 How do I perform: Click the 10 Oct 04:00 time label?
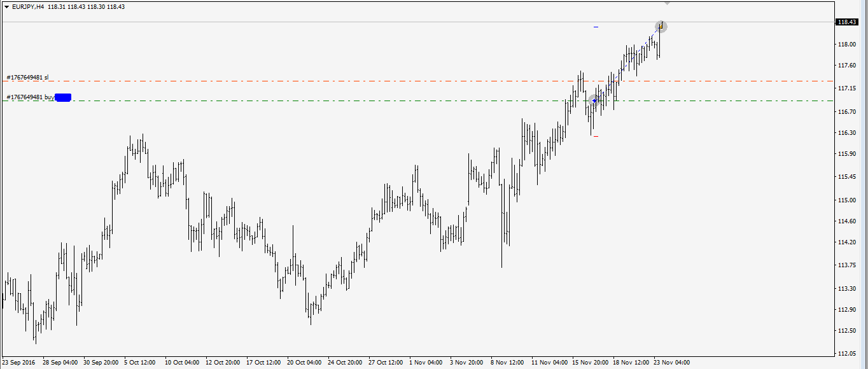(183, 363)
